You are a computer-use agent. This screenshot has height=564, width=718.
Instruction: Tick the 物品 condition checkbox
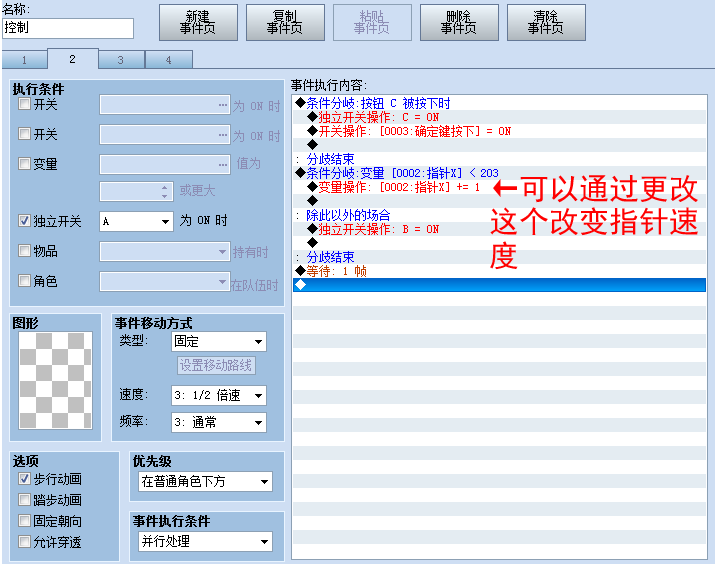click(24, 250)
